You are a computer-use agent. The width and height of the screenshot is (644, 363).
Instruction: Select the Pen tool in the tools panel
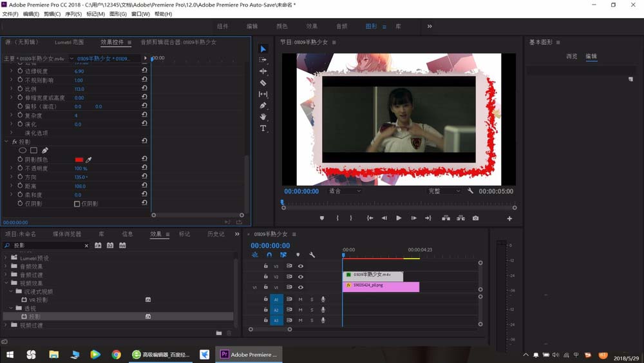[x=263, y=106]
